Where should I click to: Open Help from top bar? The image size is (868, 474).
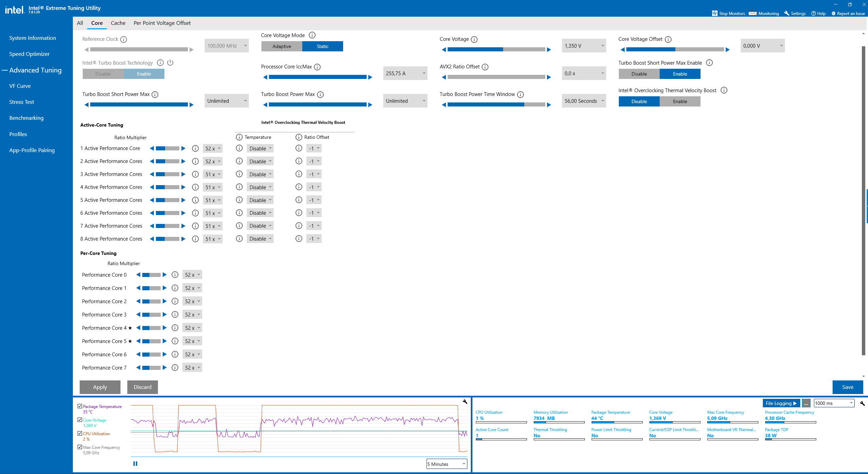pyautogui.click(x=818, y=14)
